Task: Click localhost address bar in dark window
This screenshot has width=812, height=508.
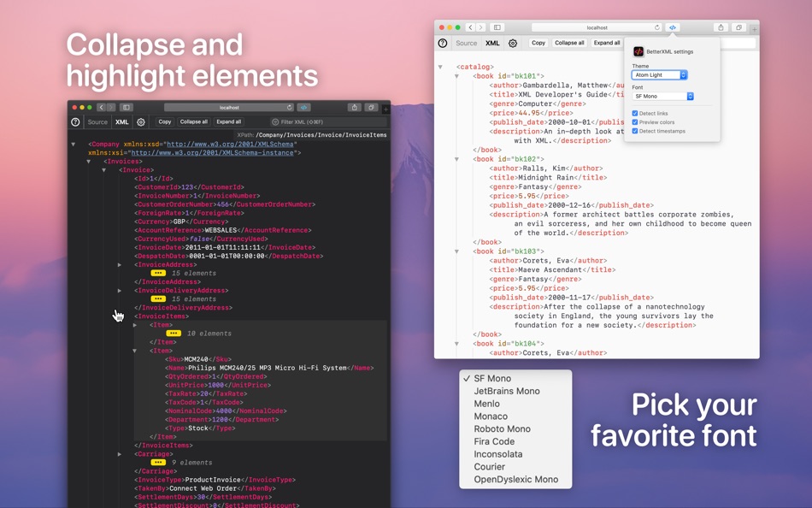Action: (x=229, y=107)
